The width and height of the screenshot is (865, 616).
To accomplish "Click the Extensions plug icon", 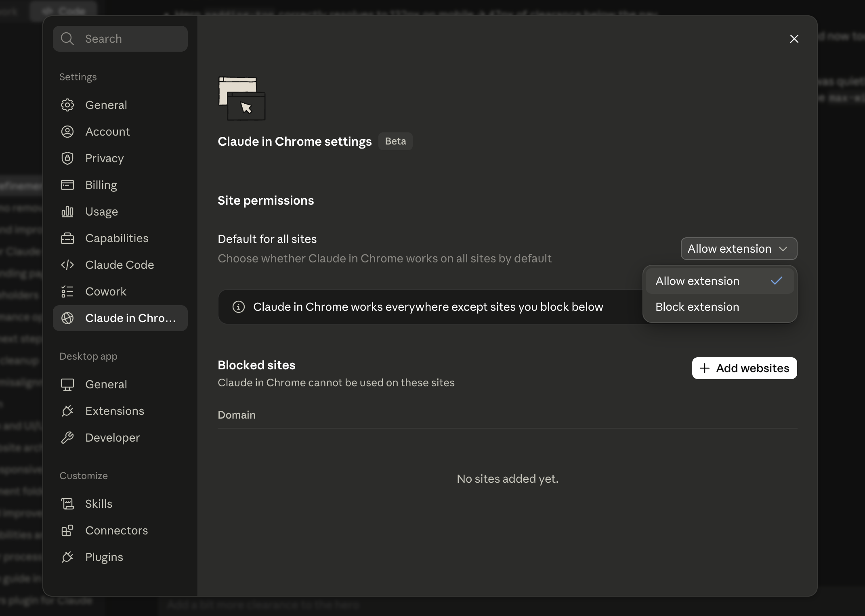I will [x=67, y=411].
